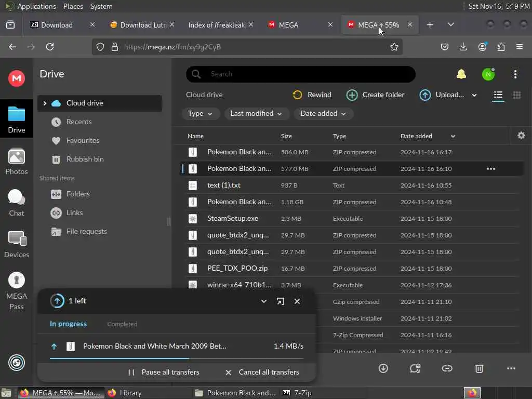Click the download icon in bottom action bar
The image size is (532, 399).
(x=383, y=368)
